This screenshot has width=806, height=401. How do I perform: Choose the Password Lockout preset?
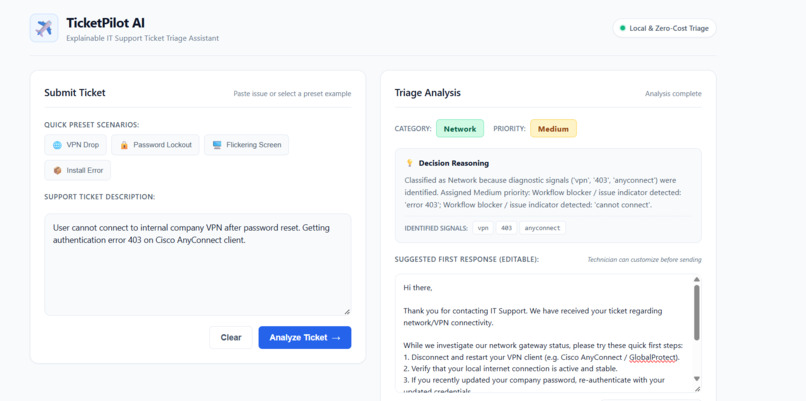point(155,145)
